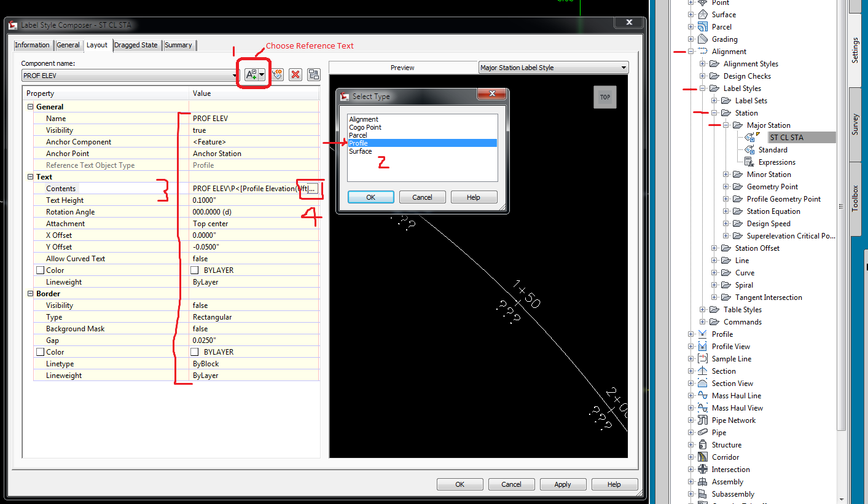868x504 pixels.
Task: Expand the Profile View tree node
Action: [691, 346]
